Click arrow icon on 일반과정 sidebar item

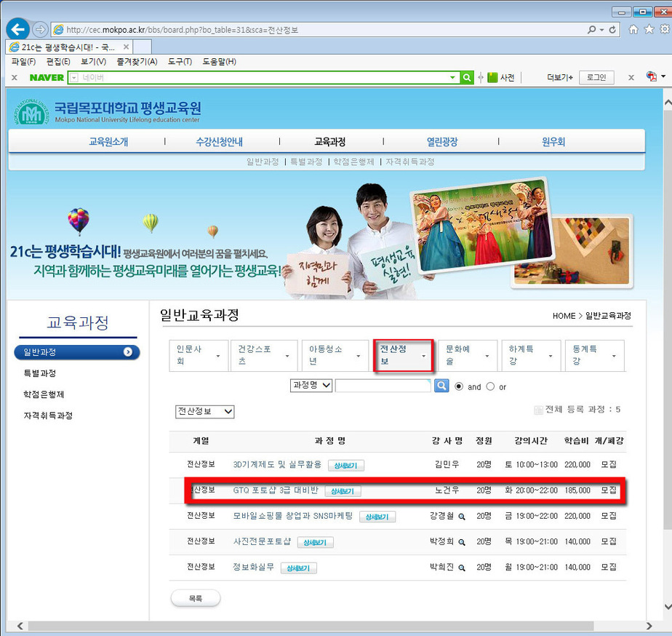(128, 352)
